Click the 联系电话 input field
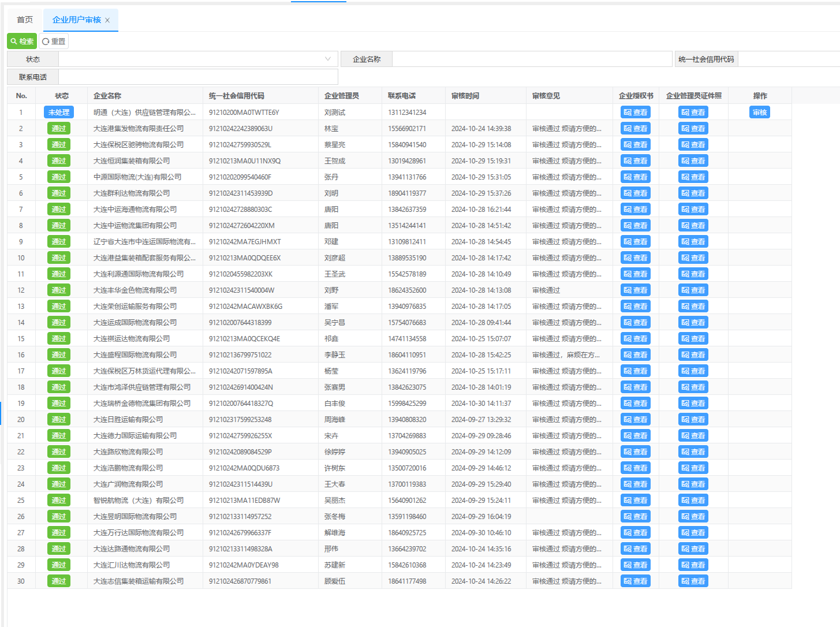The width and height of the screenshot is (840, 627). 198,77
